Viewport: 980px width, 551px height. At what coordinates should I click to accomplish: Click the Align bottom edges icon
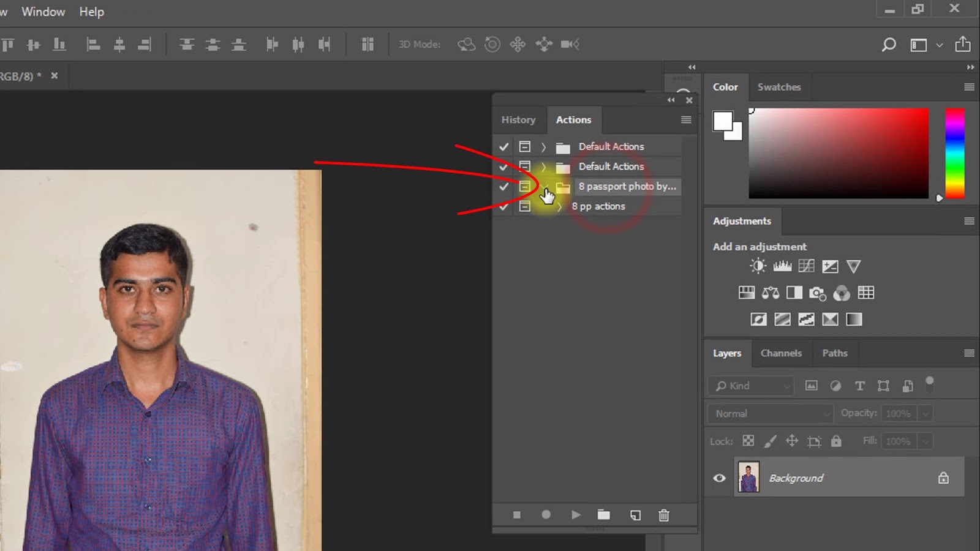click(59, 44)
